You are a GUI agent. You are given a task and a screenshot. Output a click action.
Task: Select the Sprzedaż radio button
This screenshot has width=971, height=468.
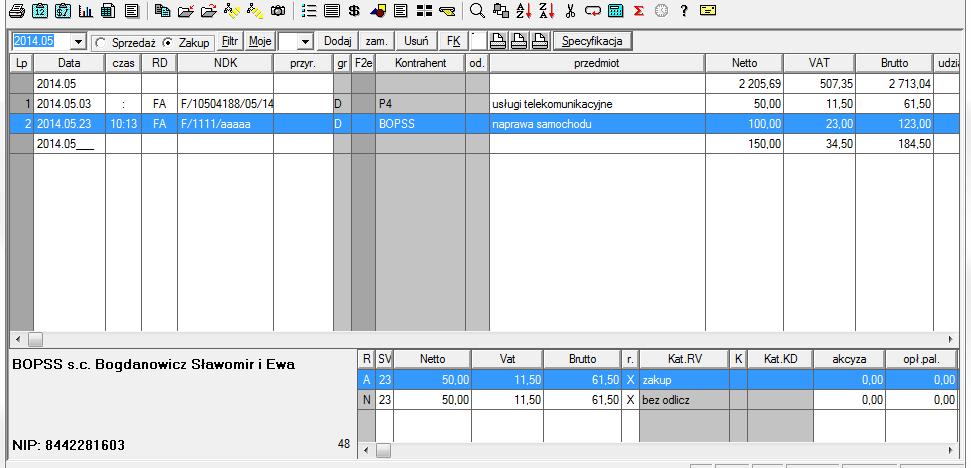point(99,43)
